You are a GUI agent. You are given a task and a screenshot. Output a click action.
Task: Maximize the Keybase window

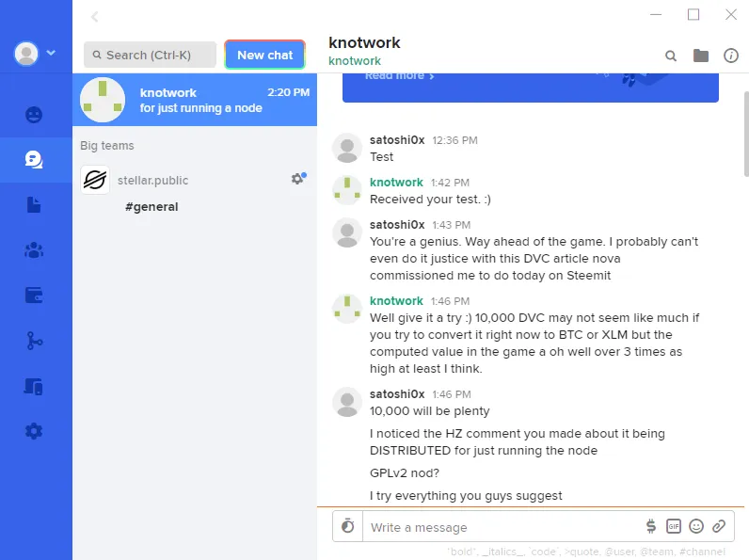coord(693,15)
